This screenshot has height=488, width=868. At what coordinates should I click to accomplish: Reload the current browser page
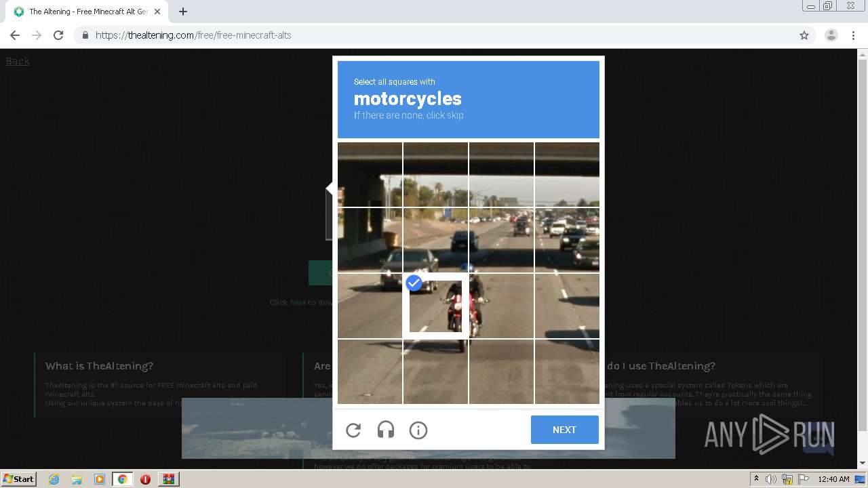(58, 35)
